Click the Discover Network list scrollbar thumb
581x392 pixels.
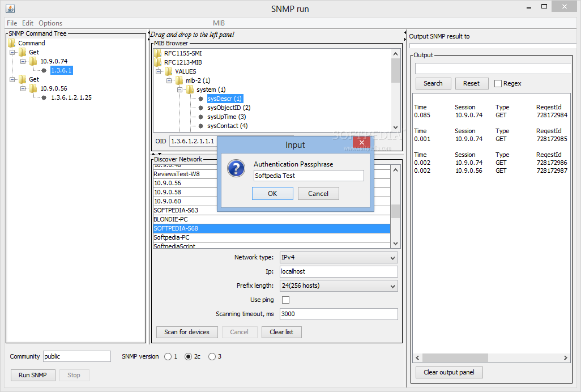click(395, 211)
